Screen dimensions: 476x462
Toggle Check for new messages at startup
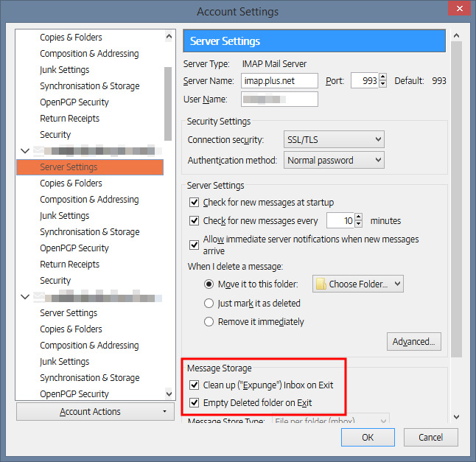tap(194, 202)
